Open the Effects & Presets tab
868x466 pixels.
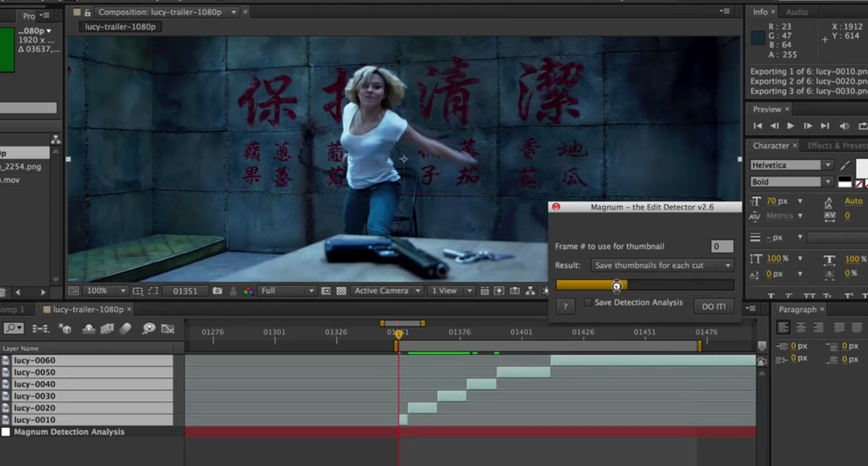point(838,145)
